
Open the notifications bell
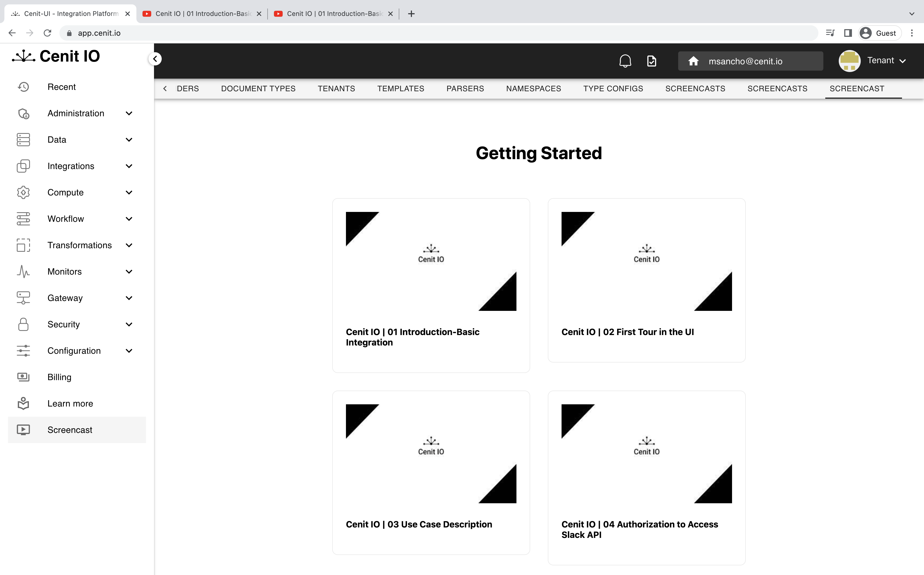625,61
